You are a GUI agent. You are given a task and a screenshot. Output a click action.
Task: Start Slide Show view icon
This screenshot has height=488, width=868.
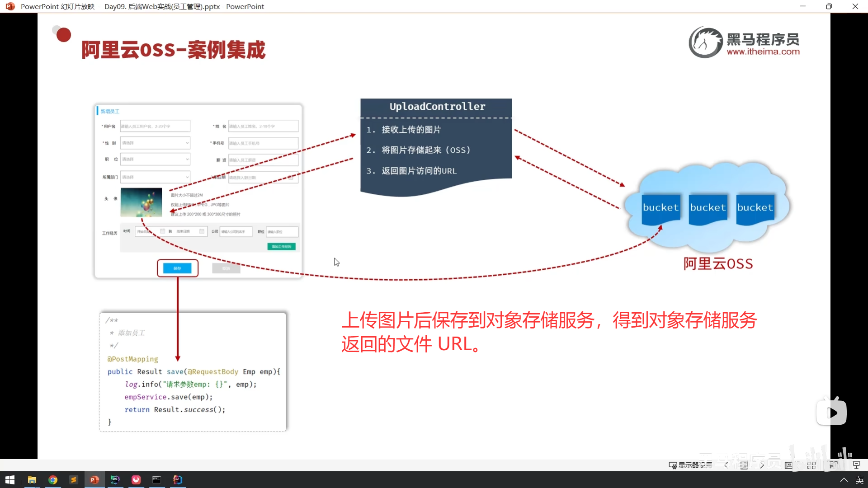coord(856,465)
